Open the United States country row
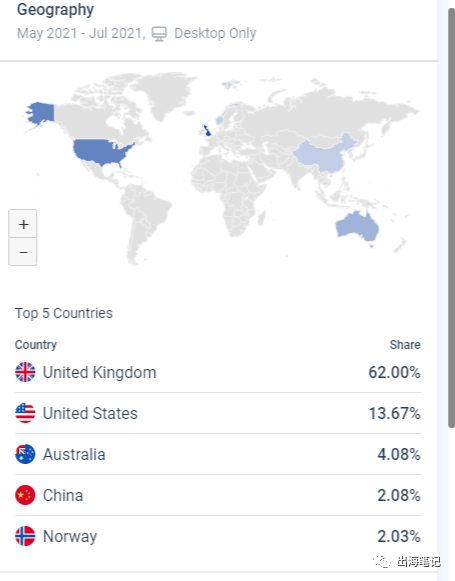This screenshot has height=581, width=455. [x=218, y=413]
